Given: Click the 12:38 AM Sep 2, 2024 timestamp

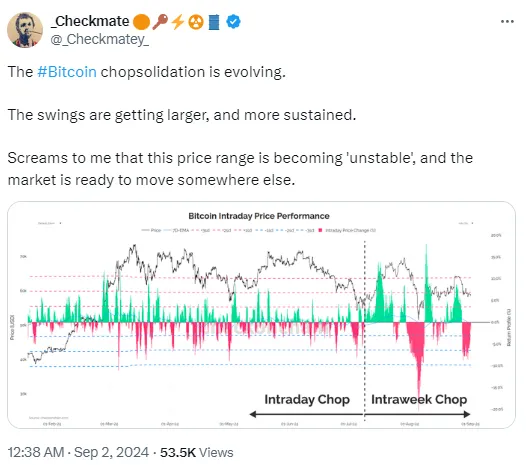Looking at the screenshot, I should [78, 452].
